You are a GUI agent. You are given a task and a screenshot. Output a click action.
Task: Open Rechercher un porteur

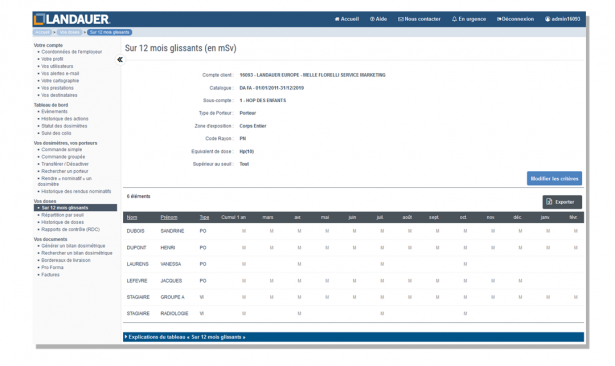[x=65, y=171]
